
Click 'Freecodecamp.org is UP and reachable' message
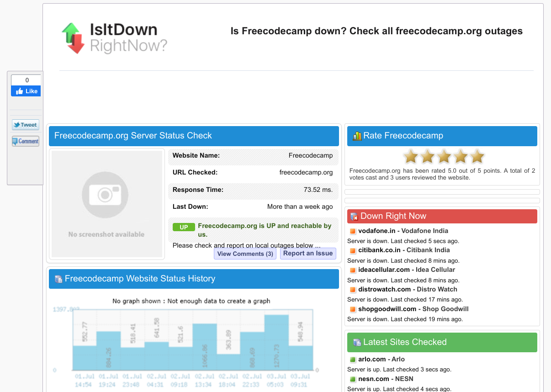pos(265,230)
